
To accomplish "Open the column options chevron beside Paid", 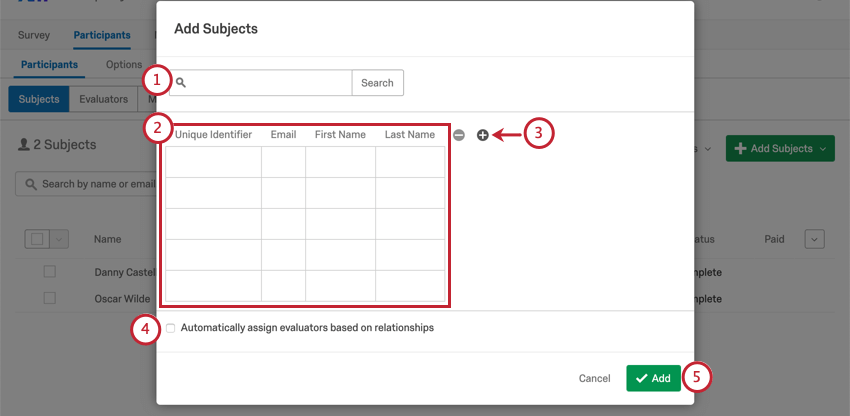I will pos(814,239).
